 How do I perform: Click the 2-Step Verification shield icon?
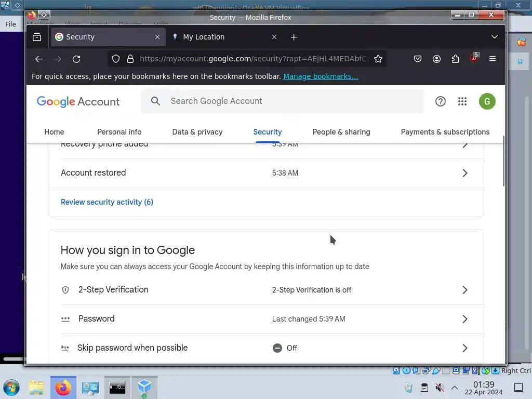coord(65,290)
